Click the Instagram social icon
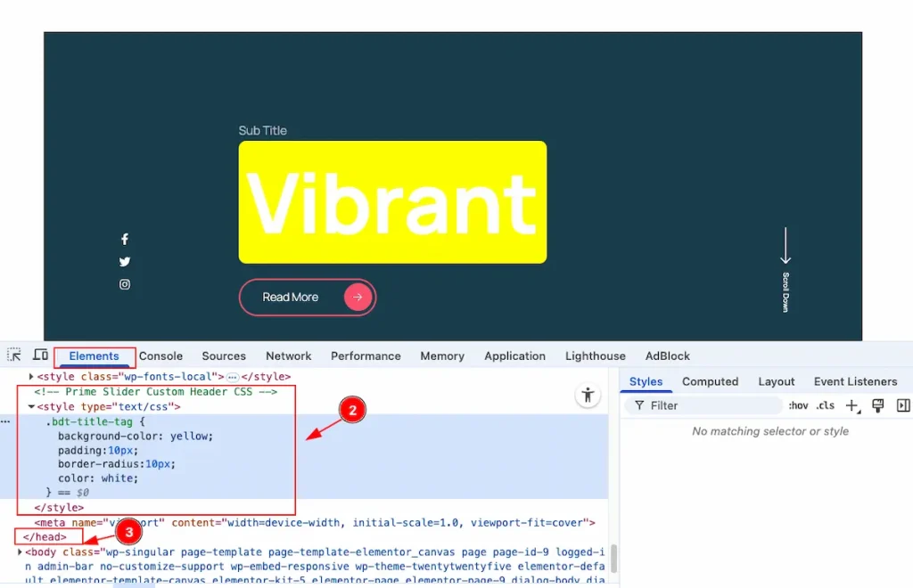This screenshot has width=913, height=588. (125, 284)
